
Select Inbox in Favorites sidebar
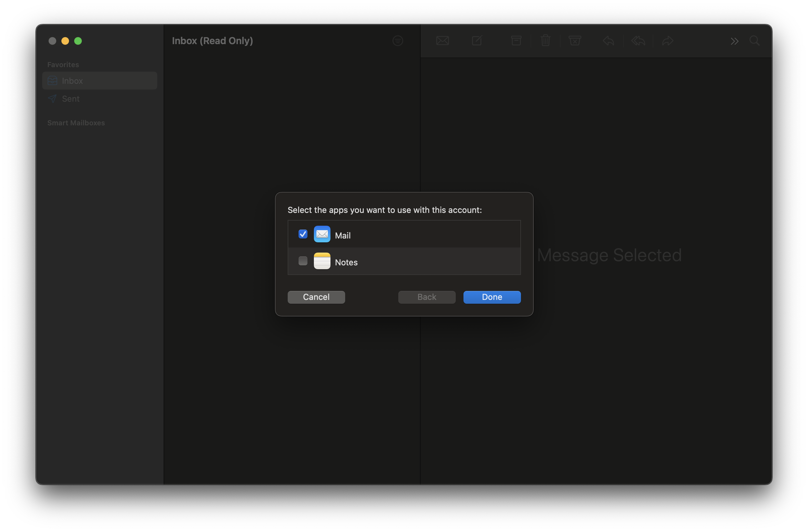[x=72, y=81]
